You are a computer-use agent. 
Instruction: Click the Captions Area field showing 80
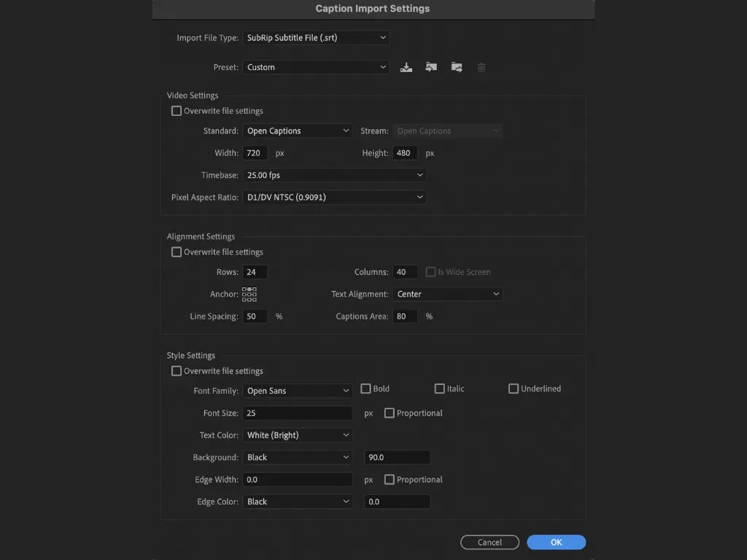(405, 316)
